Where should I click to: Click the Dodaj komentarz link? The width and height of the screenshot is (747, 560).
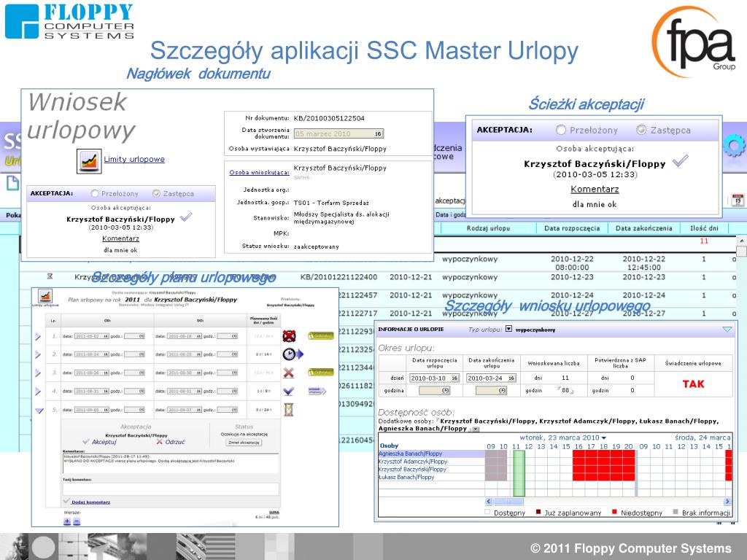point(90,502)
